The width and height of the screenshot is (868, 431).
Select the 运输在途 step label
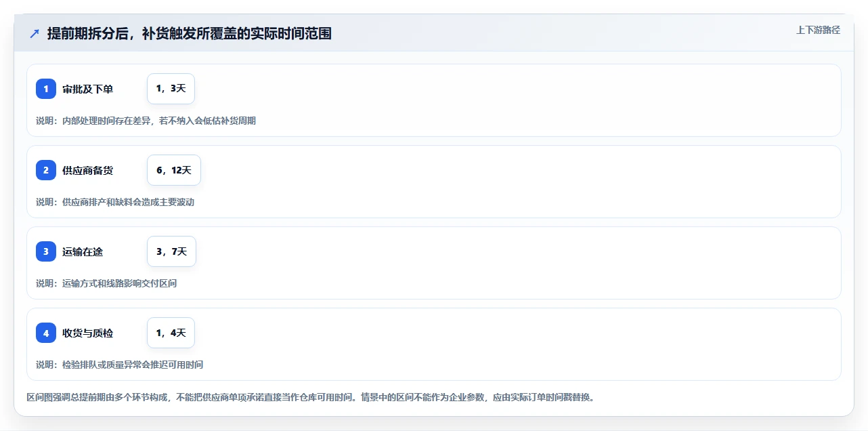click(83, 251)
